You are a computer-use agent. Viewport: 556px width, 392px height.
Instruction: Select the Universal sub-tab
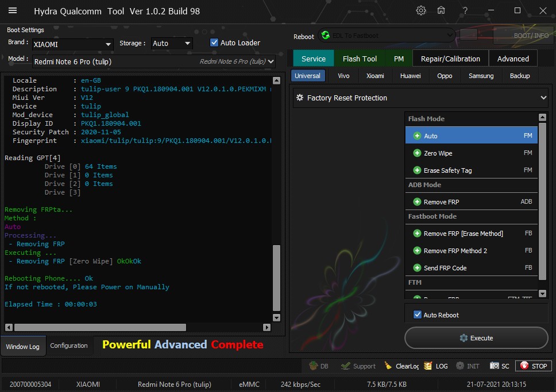click(307, 76)
